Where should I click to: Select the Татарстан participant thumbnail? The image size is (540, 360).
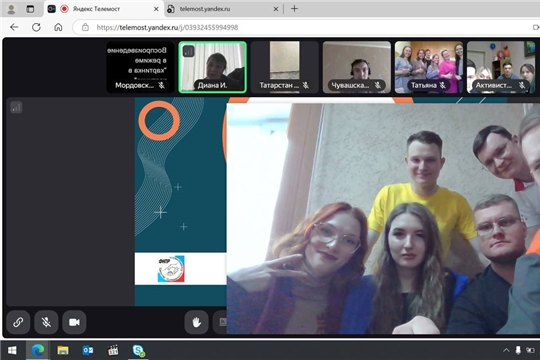(x=284, y=67)
